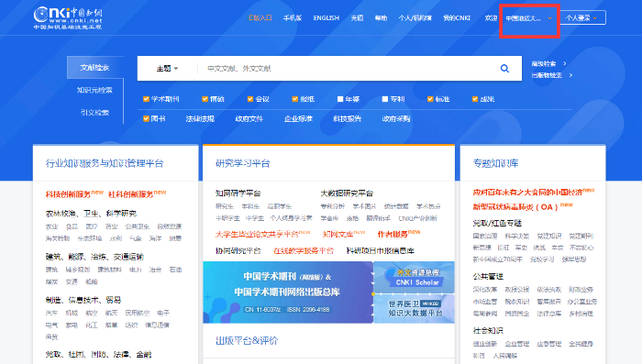This screenshot has width=642, height=364.
Task: Click the CNKI logo
Action: [x=68, y=18]
